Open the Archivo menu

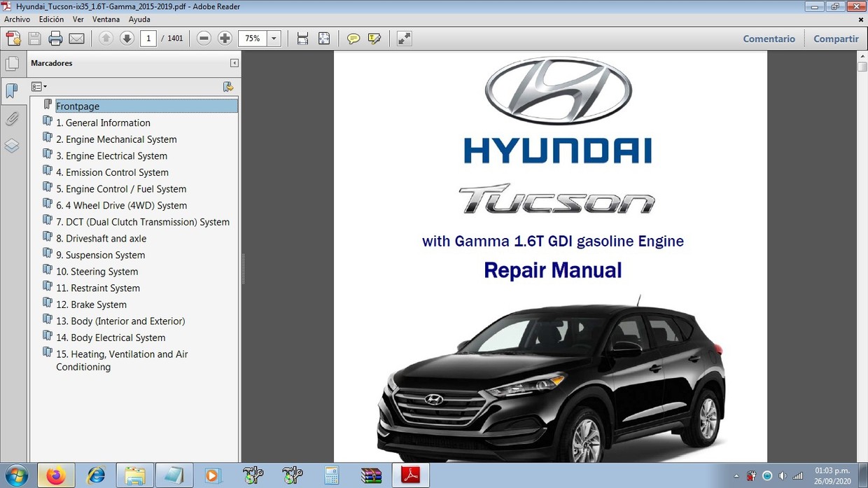point(17,20)
